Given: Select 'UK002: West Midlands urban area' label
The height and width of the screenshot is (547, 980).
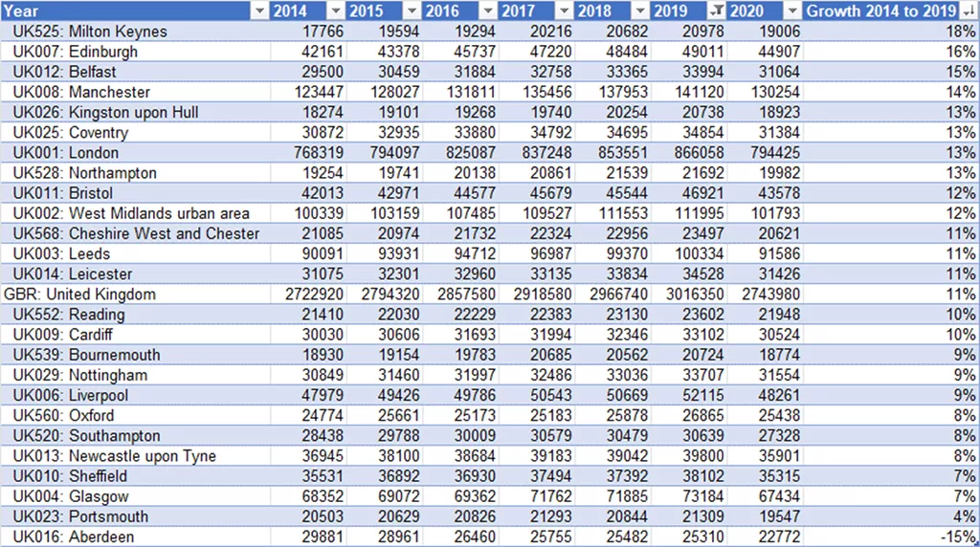Looking at the screenshot, I should (x=131, y=213).
